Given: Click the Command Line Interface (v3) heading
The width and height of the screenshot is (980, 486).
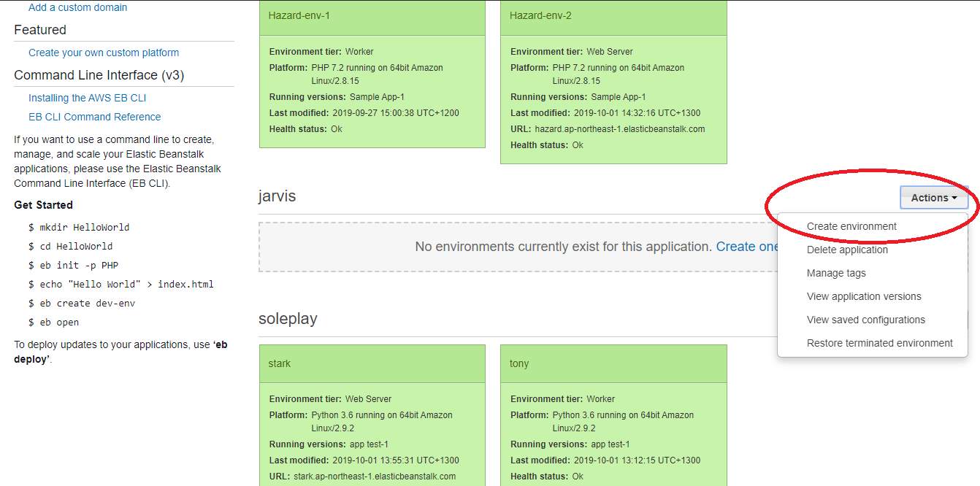Looking at the screenshot, I should click(99, 75).
